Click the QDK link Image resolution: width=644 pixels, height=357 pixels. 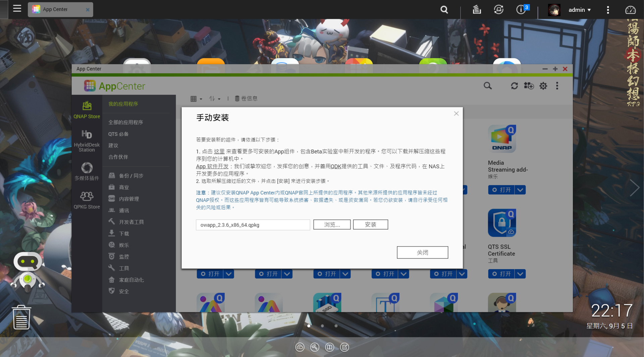[x=336, y=166]
